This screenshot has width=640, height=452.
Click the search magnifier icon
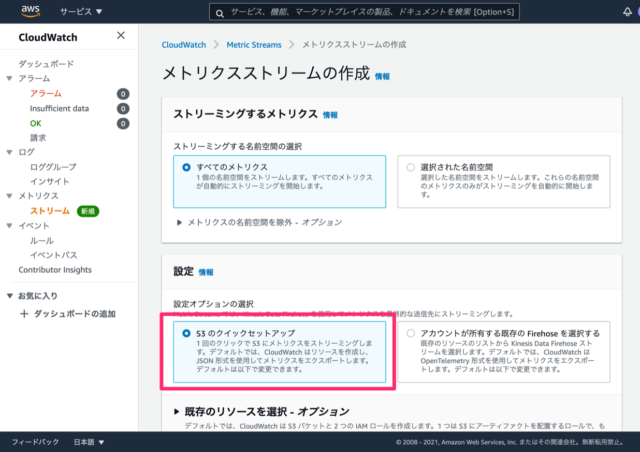pyautogui.click(x=220, y=13)
